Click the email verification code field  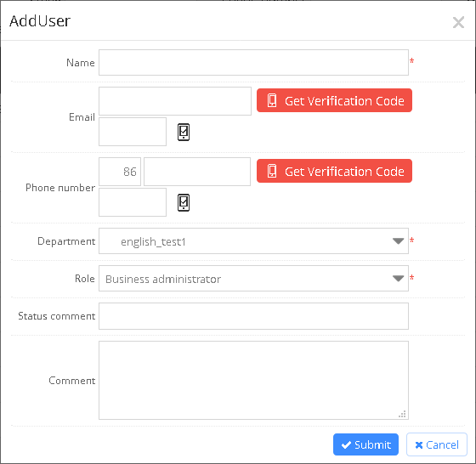tap(133, 132)
